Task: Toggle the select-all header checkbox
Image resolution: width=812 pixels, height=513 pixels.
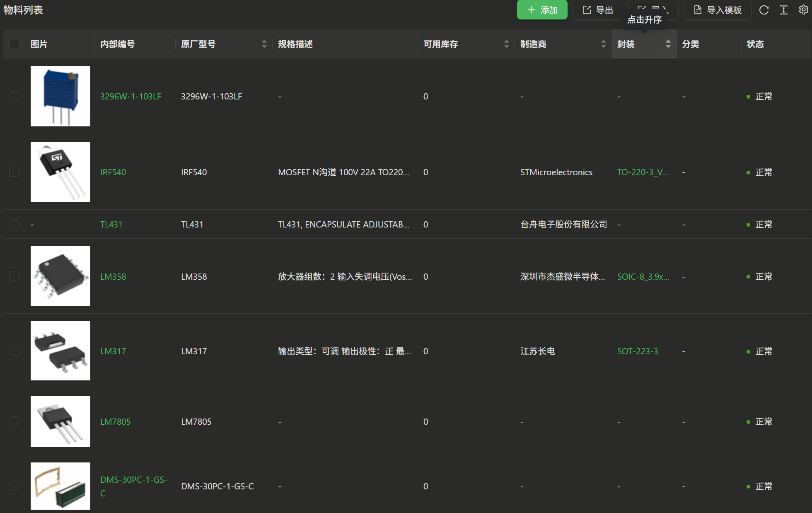Action: 15,44
